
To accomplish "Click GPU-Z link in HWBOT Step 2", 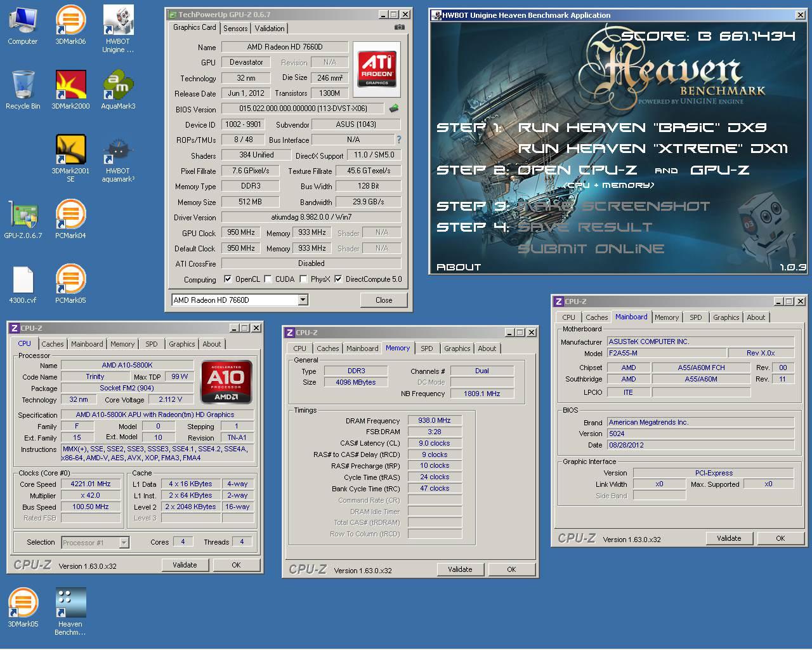I will pyautogui.click(x=720, y=170).
